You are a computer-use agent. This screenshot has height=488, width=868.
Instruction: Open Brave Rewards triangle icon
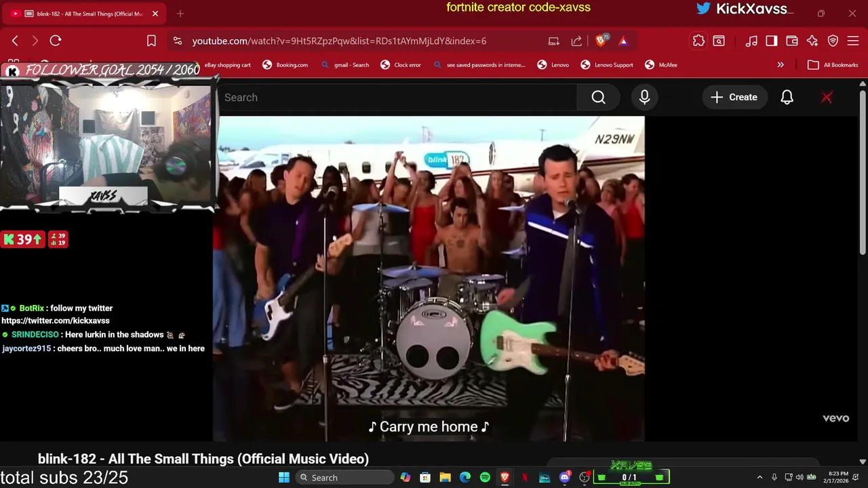click(623, 41)
